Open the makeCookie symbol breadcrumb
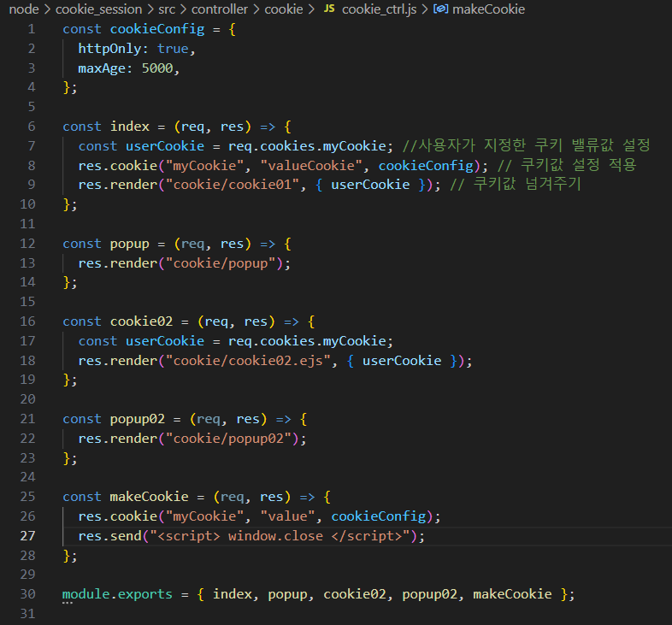 pyautogui.click(x=488, y=9)
